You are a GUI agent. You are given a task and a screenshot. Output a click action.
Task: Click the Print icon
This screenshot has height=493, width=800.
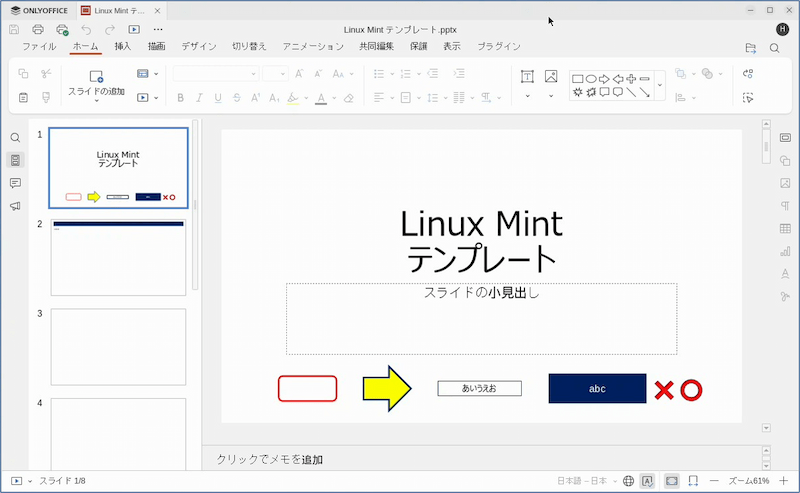(38, 30)
